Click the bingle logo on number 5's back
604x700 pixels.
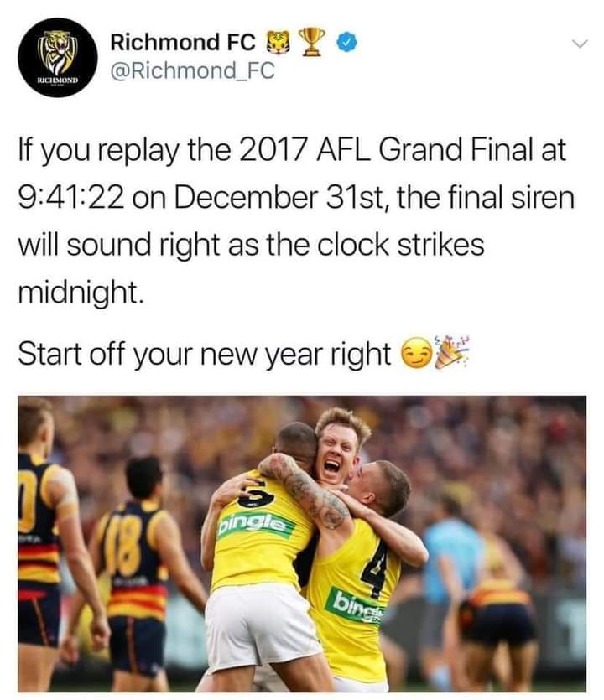point(256,525)
